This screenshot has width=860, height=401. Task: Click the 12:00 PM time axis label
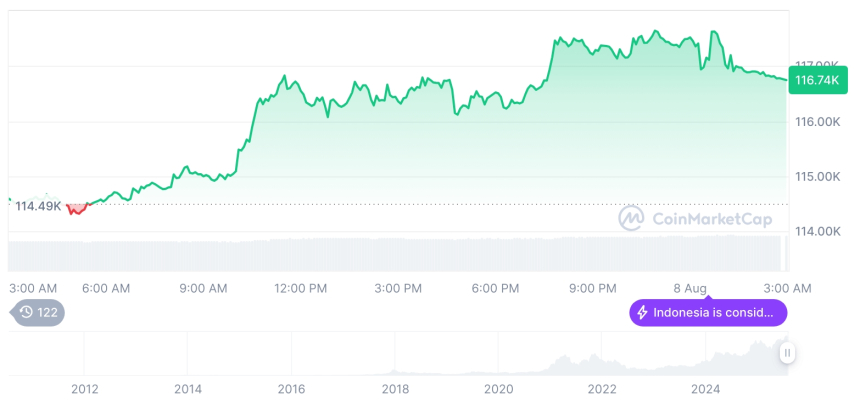pos(300,288)
